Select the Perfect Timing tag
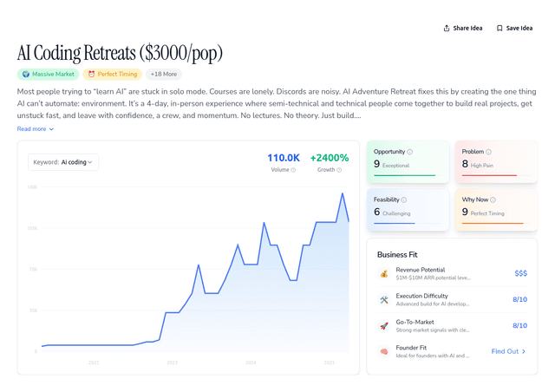This screenshot has height=392, width=555. 112,74
